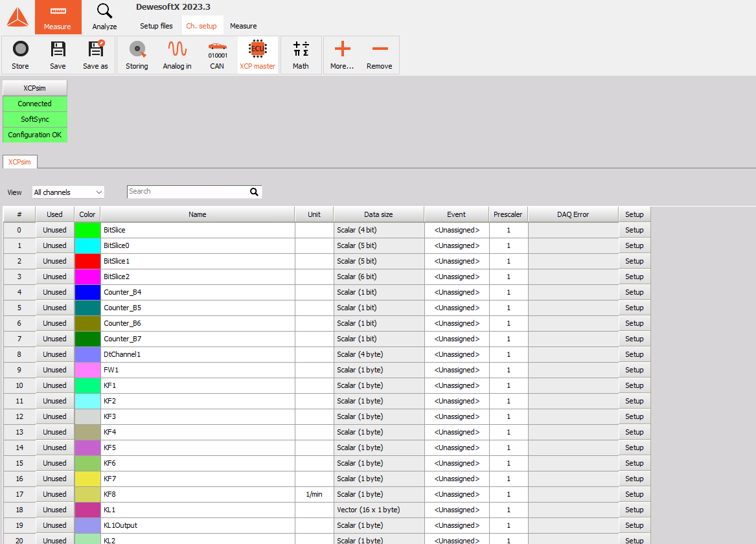The height and width of the screenshot is (544, 756).
Task: Click the Configuration OK status button
Action: (35, 135)
